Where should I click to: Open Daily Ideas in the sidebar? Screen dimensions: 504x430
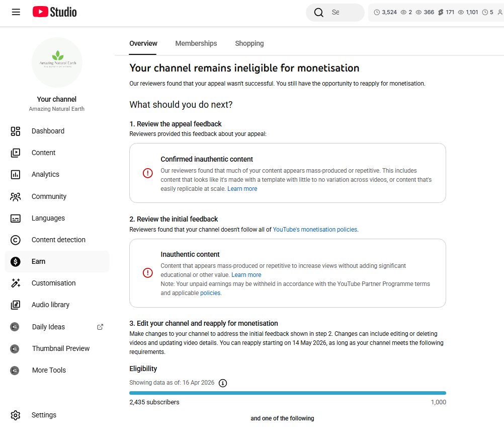57,327
